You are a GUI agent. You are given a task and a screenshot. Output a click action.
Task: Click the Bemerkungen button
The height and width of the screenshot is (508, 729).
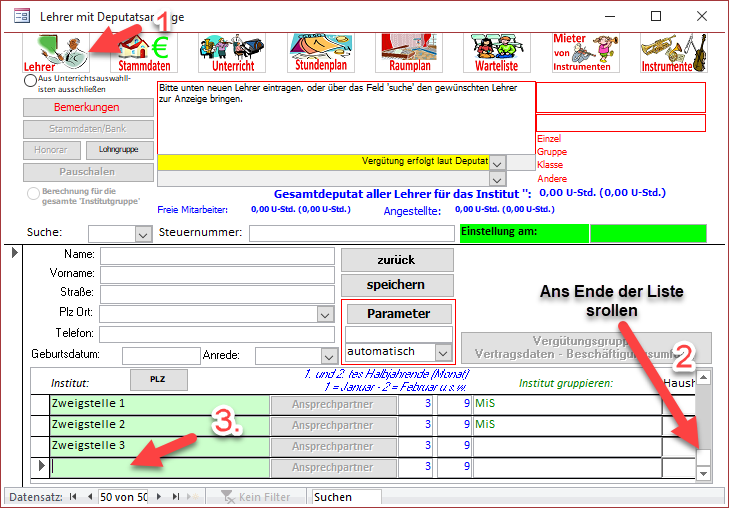pos(88,107)
